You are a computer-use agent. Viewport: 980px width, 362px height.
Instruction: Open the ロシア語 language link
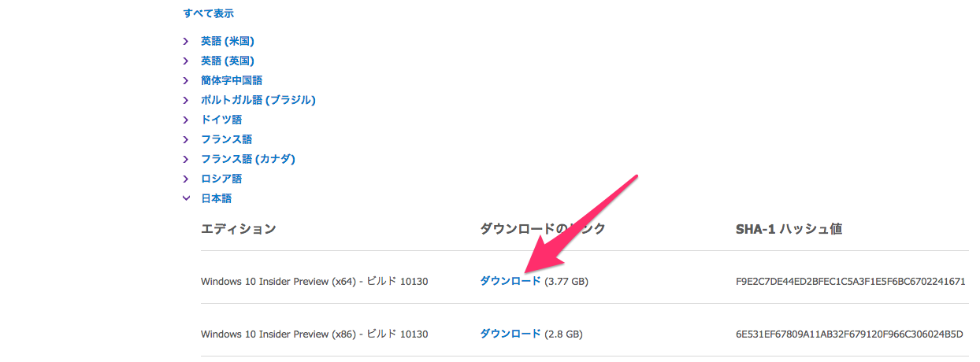pyautogui.click(x=221, y=179)
